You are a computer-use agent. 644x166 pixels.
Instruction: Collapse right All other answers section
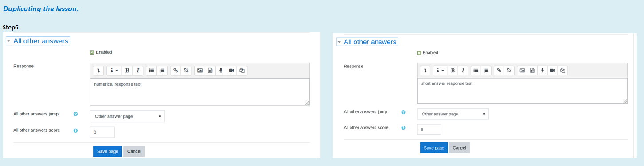click(x=367, y=42)
